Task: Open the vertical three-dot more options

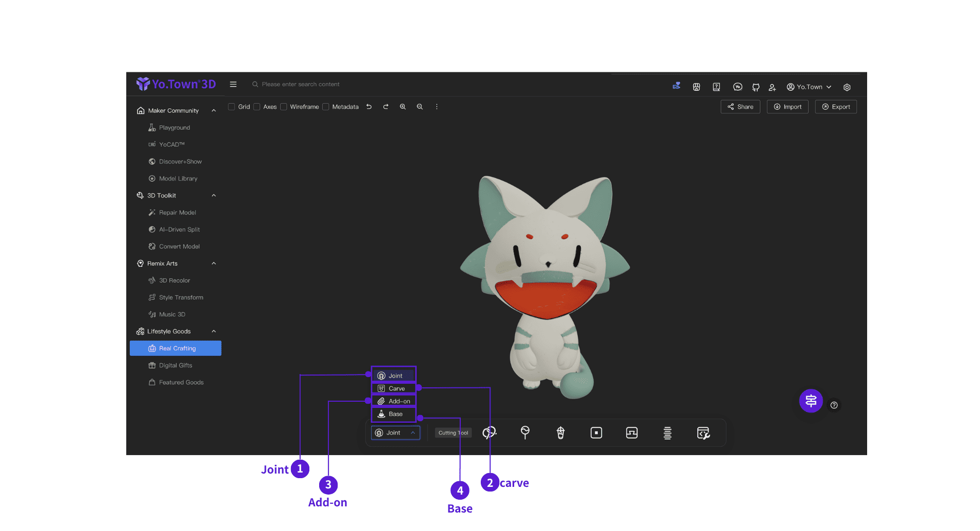Action: click(x=437, y=107)
